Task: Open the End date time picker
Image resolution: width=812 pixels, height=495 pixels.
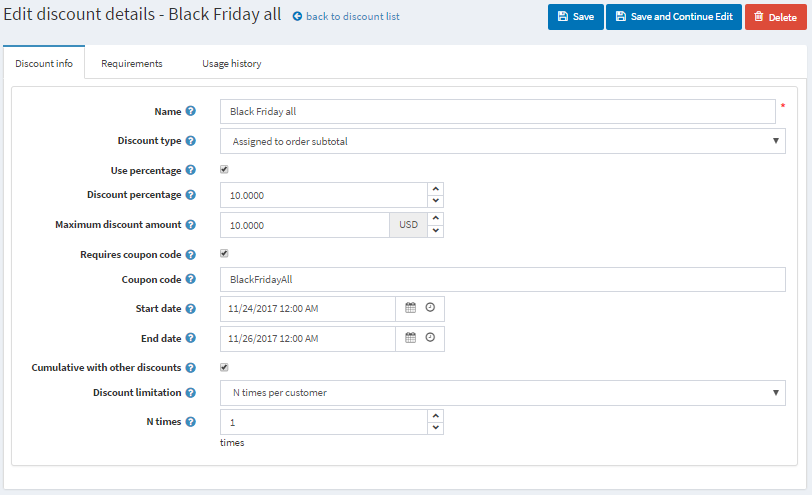Action: click(430, 338)
